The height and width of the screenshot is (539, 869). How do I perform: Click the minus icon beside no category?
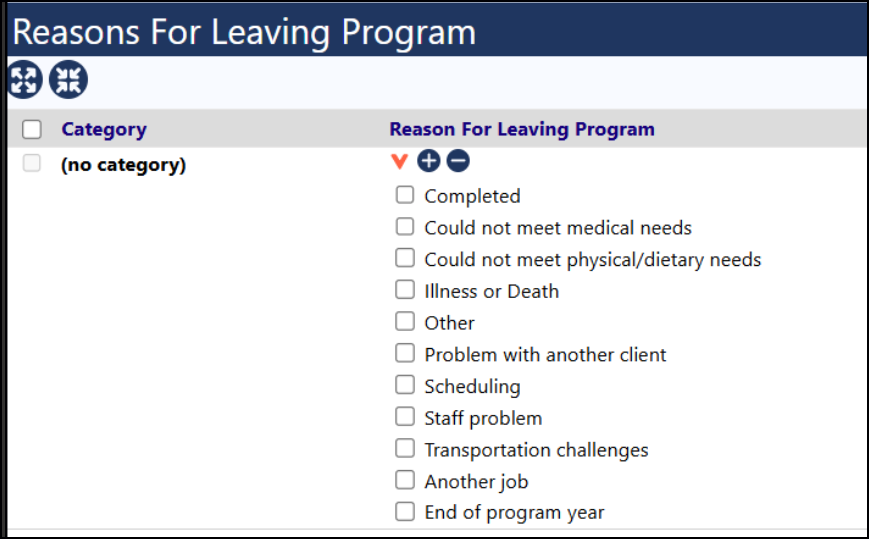458,161
